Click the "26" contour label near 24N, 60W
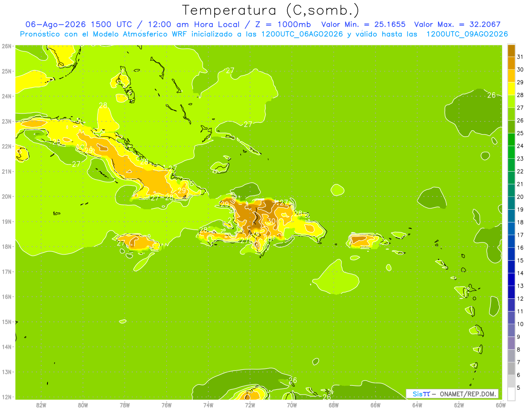Image resolution: width=532 pixels, height=411 pixels. 491,95
